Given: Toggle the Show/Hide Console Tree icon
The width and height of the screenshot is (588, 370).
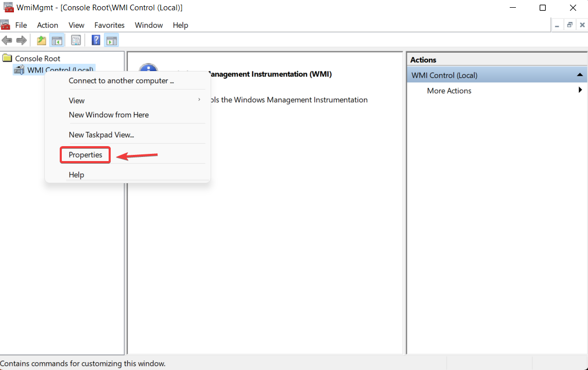Looking at the screenshot, I should click(x=57, y=40).
